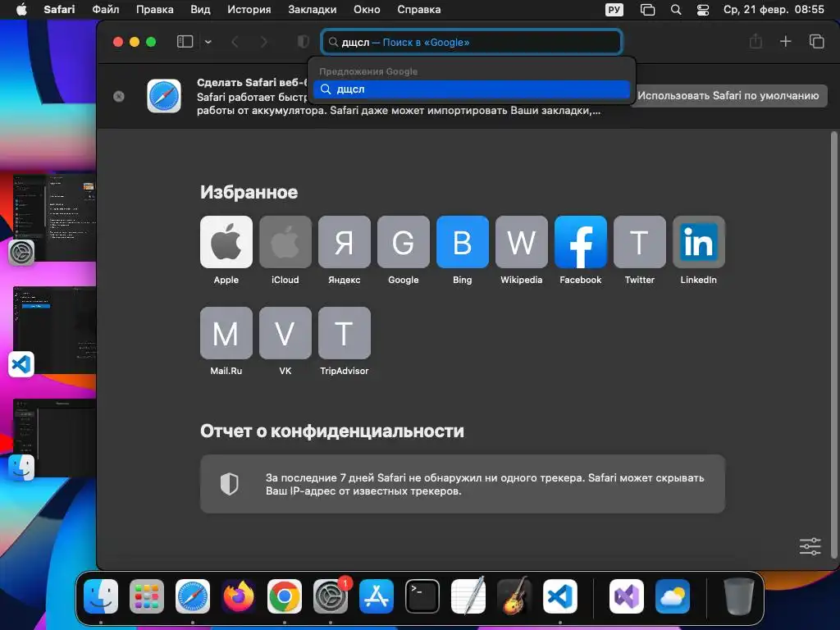840x630 pixels.
Task: Open Trash from the Dock
Action: 739,596
